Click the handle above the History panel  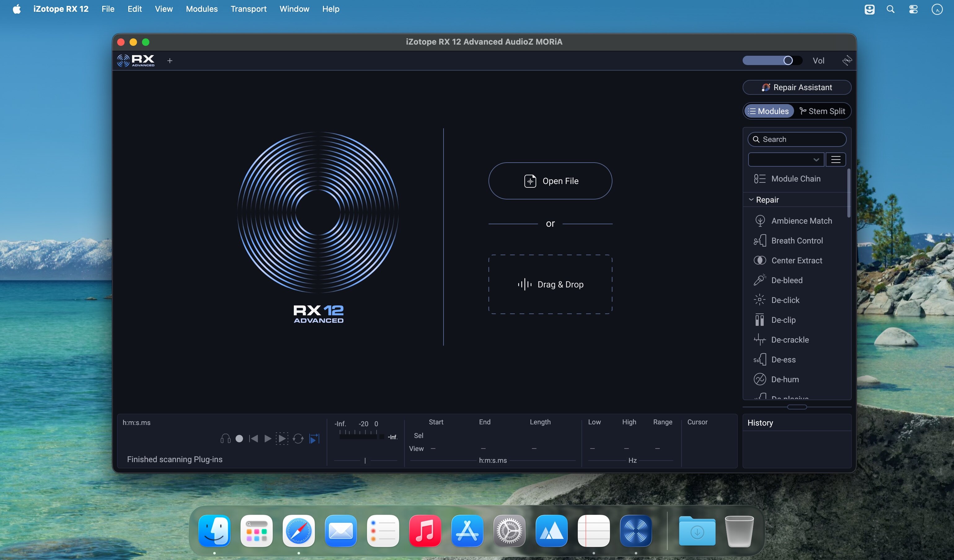(797, 407)
